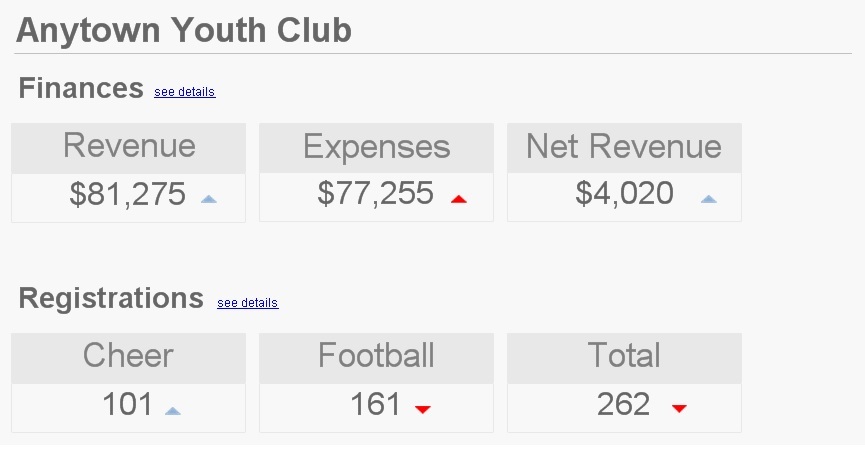Screen dimensions: 865x460
Task: Open the Registrations see details link
Action: [x=247, y=303]
